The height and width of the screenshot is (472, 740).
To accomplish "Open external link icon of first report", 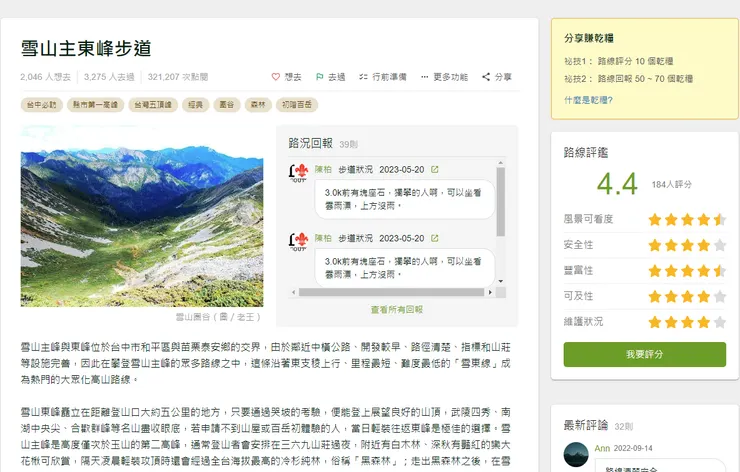I will click(x=435, y=169).
